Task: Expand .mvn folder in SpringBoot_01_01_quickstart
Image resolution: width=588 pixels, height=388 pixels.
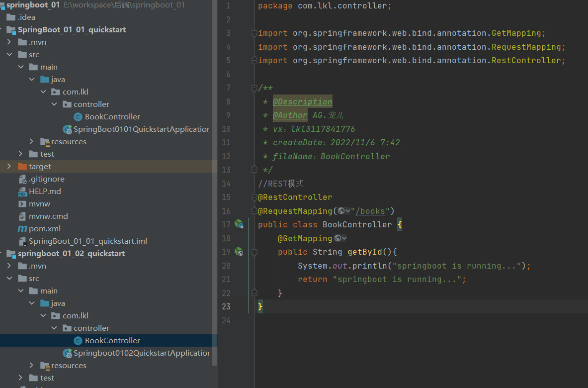Action: click(9, 42)
